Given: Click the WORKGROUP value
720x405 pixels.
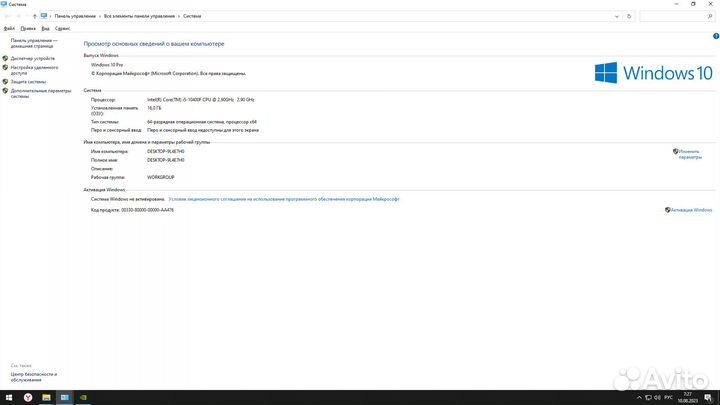Looking at the screenshot, I should (x=161, y=177).
